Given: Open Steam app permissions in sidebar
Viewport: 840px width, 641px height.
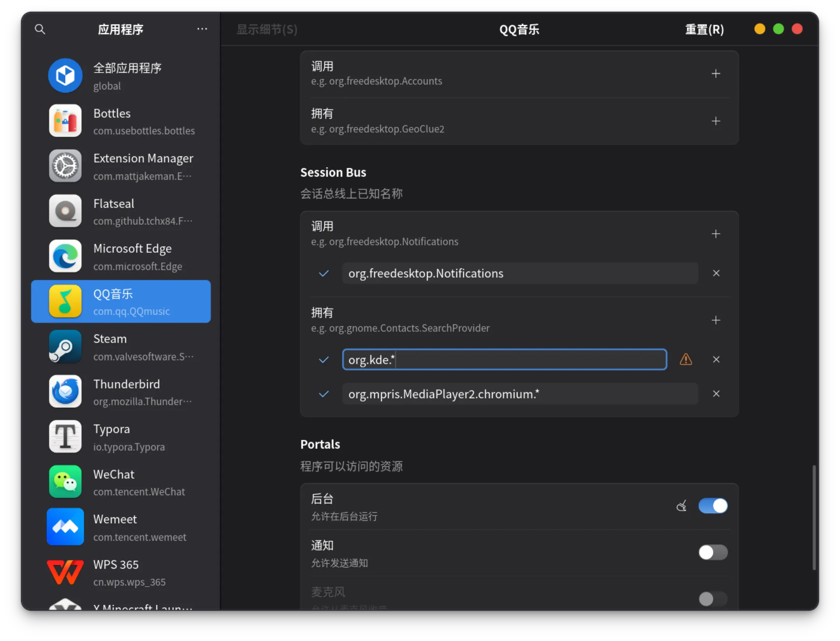Looking at the screenshot, I should pyautogui.click(x=121, y=347).
